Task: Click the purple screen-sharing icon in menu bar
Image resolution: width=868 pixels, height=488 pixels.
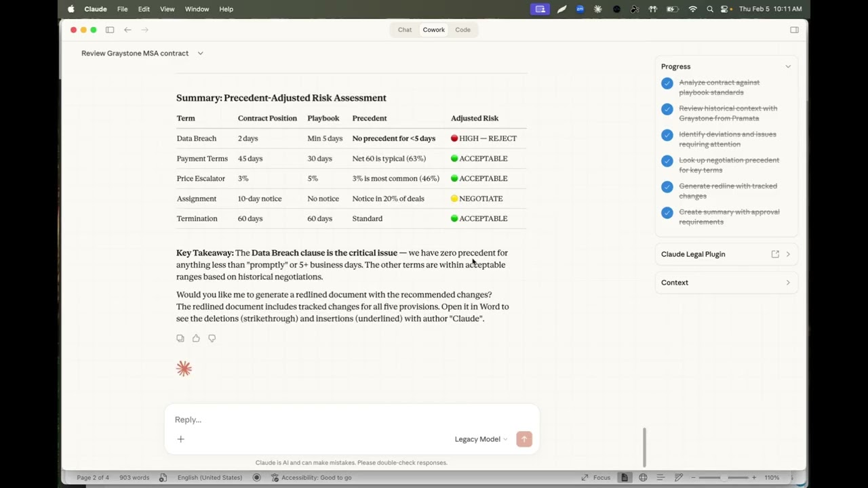Action: pyautogui.click(x=540, y=9)
